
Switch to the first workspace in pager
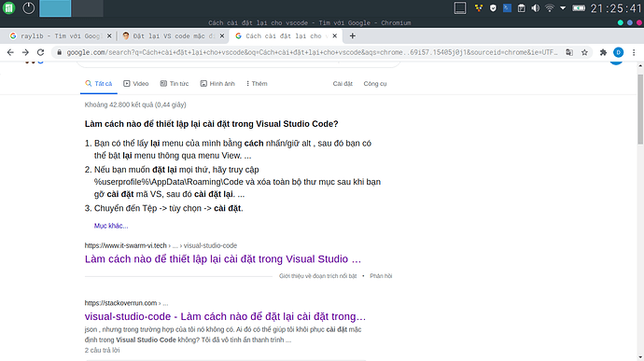pos(55,8)
